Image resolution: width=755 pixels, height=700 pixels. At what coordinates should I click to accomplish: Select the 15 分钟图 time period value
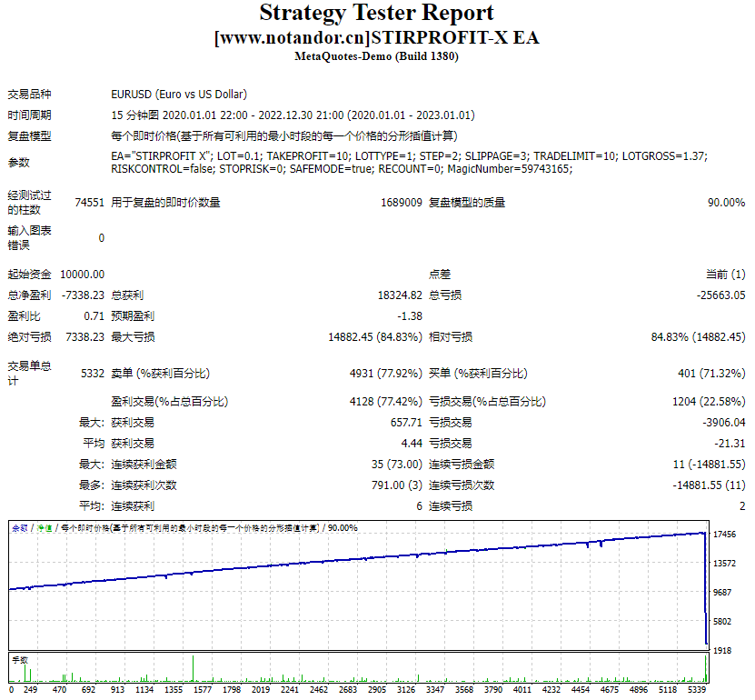pos(293,115)
